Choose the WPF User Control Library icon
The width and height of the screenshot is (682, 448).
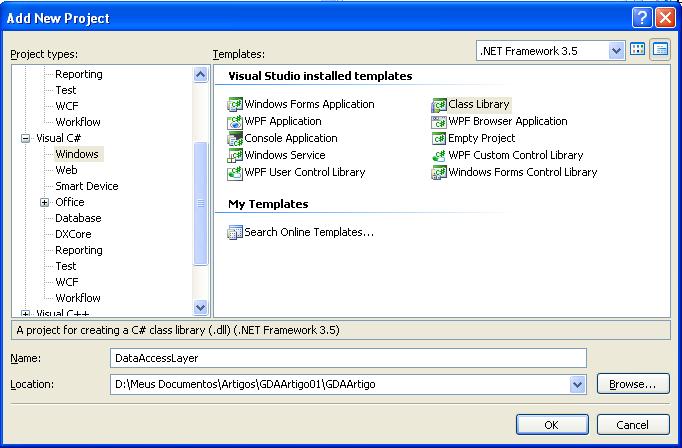click(236, 172)
